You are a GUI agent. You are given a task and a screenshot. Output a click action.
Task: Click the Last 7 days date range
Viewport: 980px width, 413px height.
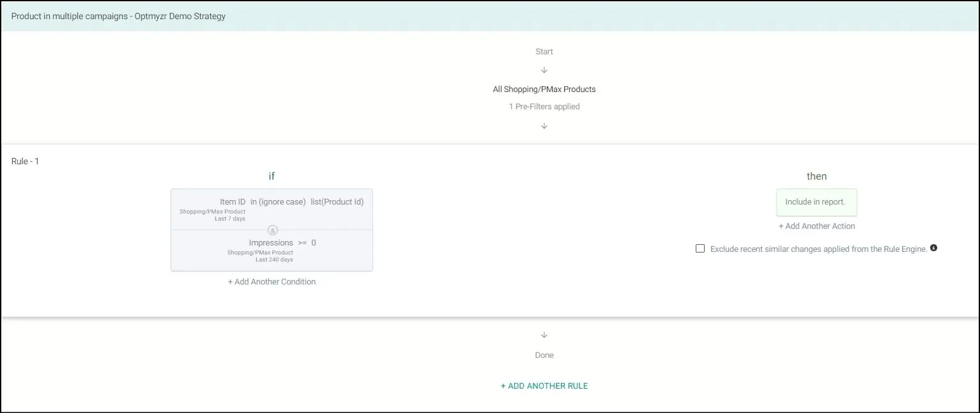click(230, 219)
